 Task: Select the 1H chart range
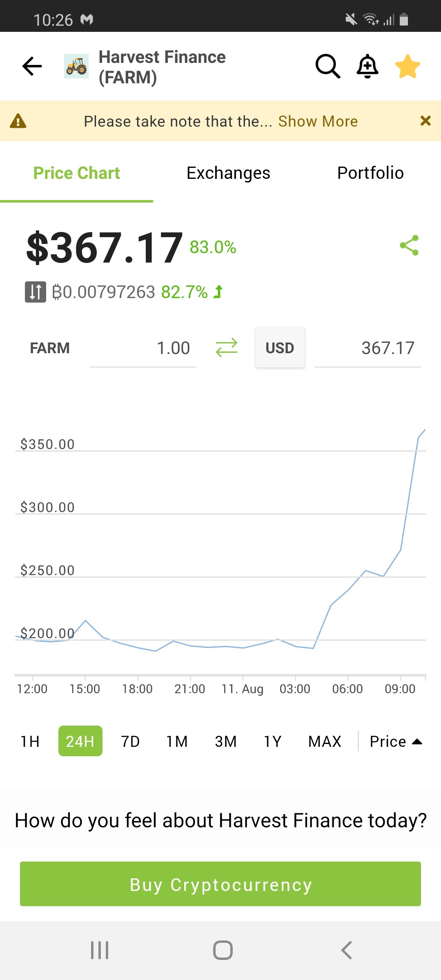pyautogui.click(x=30, y=741)
